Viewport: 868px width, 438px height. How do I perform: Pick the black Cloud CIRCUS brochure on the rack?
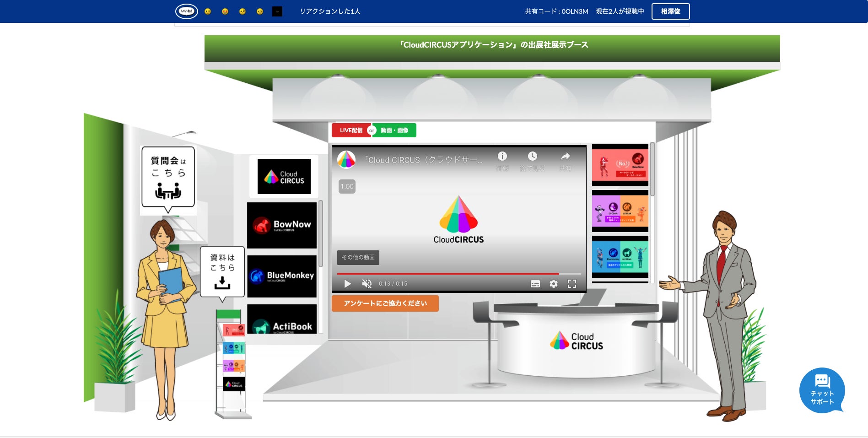tap(233, 384)
